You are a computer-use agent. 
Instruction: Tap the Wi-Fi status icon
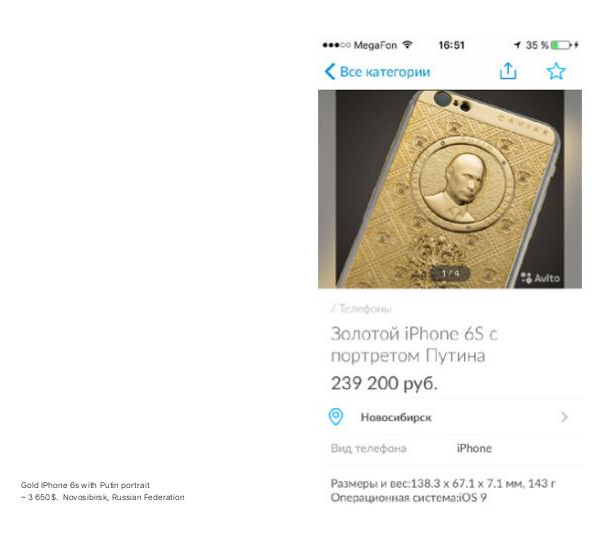coord(407,45)
